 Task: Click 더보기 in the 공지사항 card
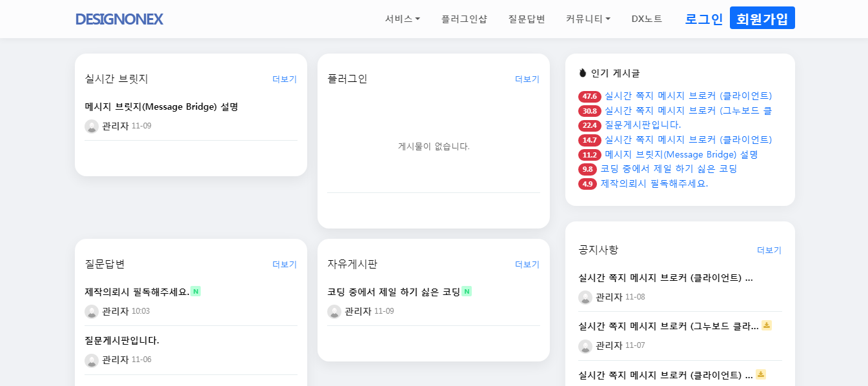coord(769,250)
